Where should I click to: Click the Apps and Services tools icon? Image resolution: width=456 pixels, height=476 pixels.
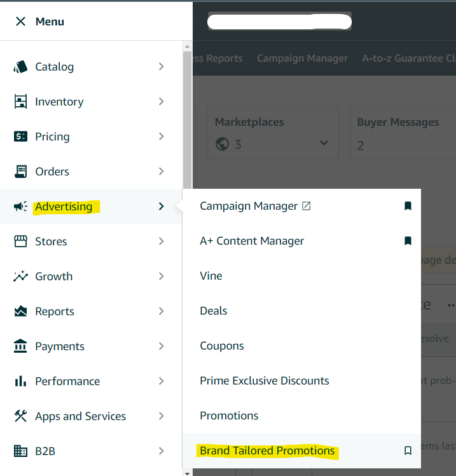point(20,416)
